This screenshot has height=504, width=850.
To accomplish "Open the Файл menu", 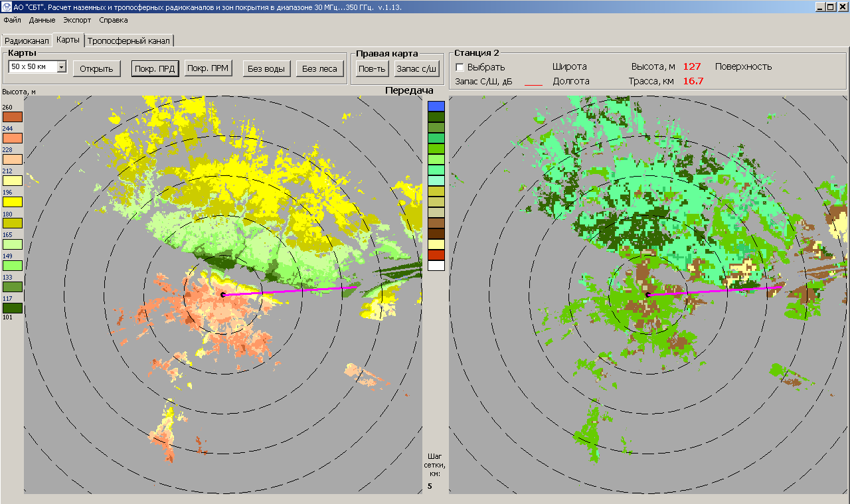I will [12, 20].
